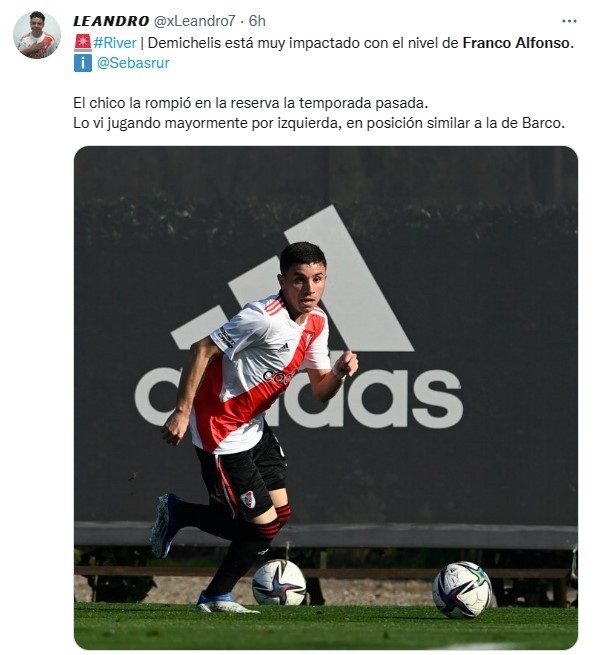Open Leandro's profile avatar picture
Image resolution: width=594 pixels, height=655 pixels.
[x=37, y=35]
